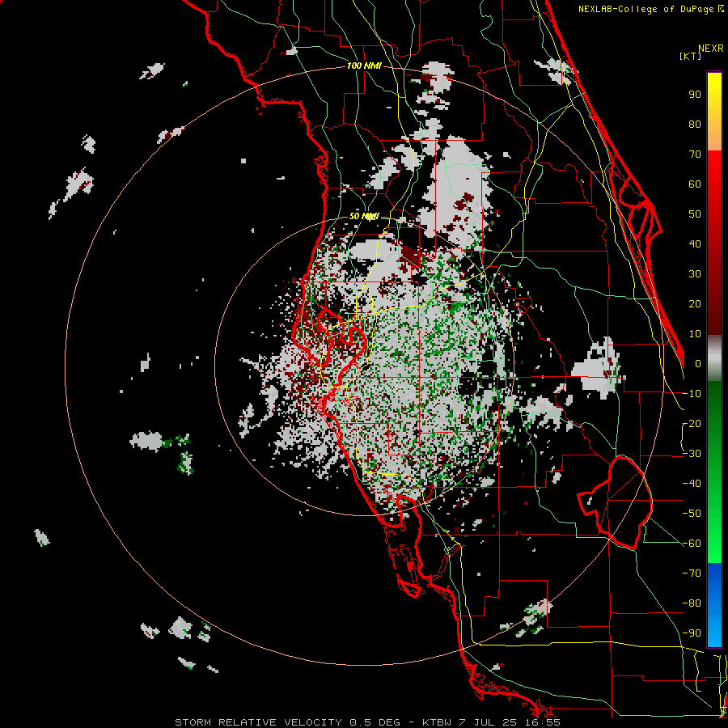
Task: Click the [KT] units label
Action: click(691, 56)
